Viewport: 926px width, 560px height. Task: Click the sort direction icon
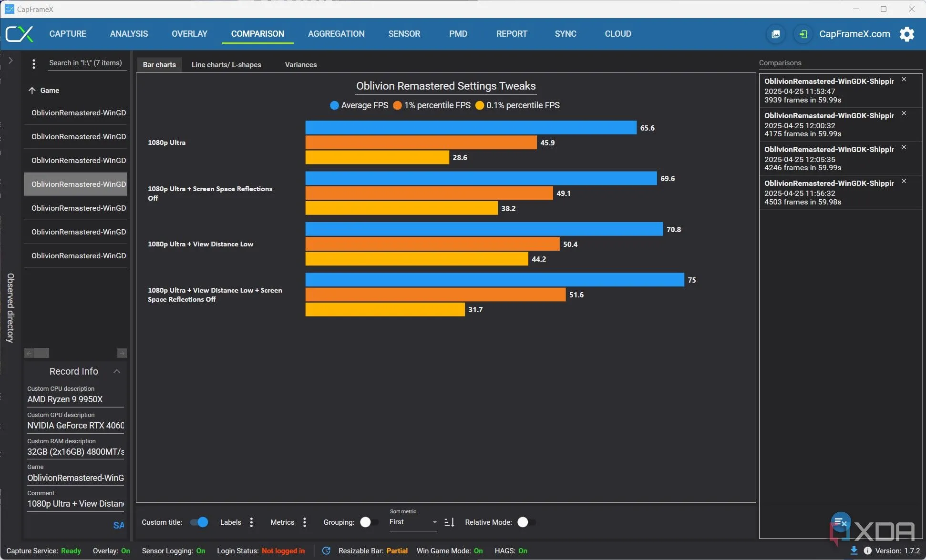pyautogui.click(x=449, y=522)
